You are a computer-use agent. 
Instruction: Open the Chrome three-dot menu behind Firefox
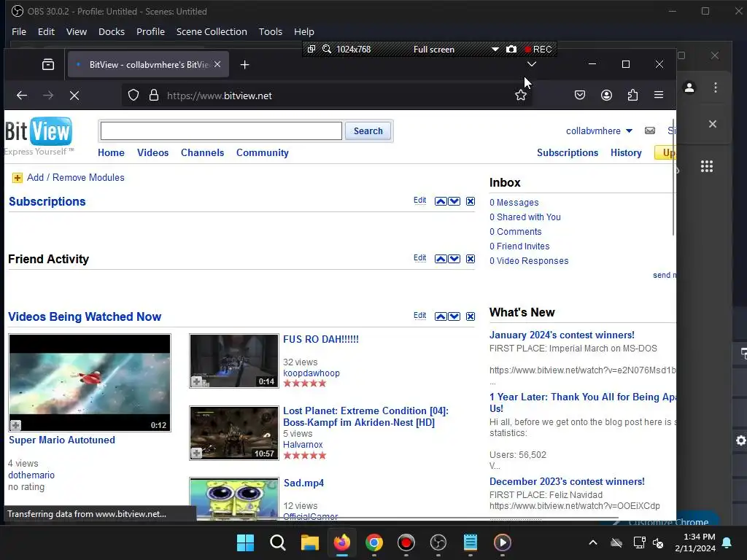pyautogui.click(x=716, y=87)
